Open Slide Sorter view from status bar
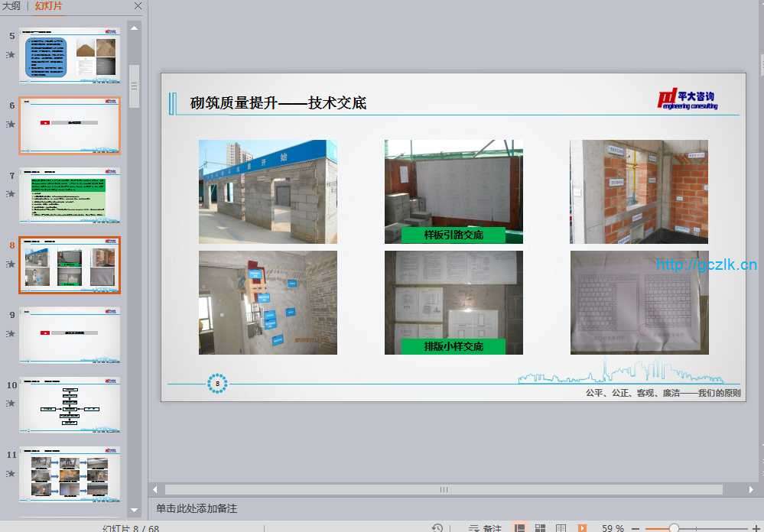764x532 pixels. [541, 528]
